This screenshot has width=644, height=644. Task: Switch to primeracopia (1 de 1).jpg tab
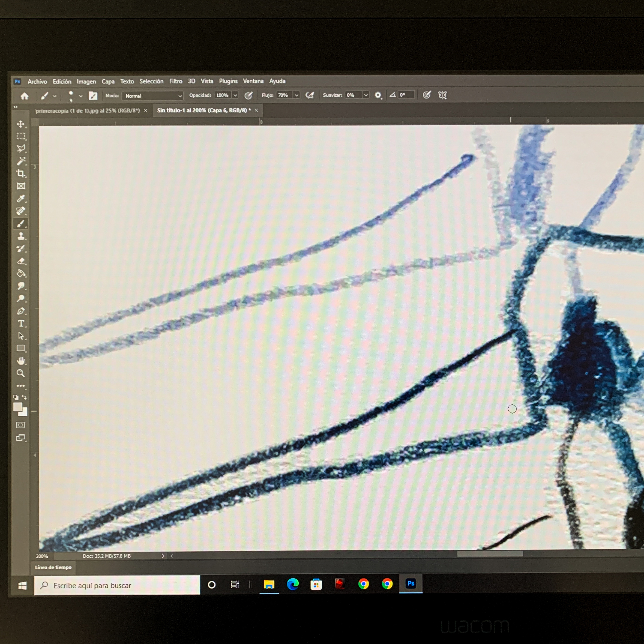[87, 111]
